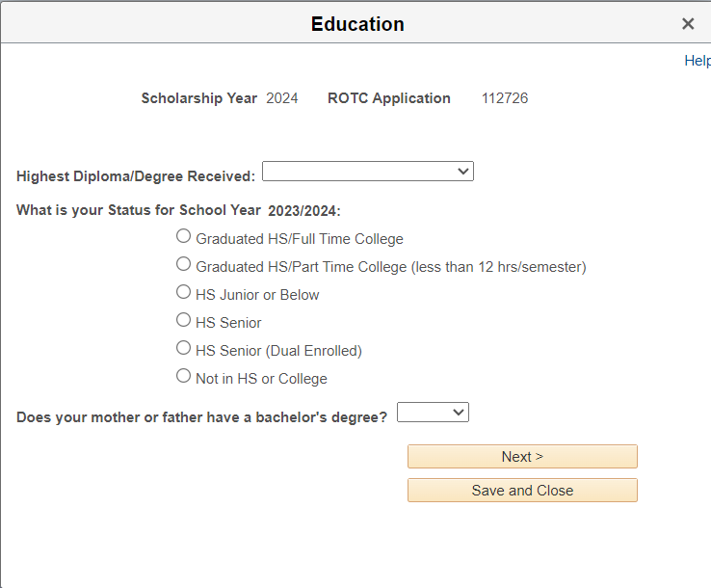Choose Graduated HS/Part Time College radio button
Viewport: 711px width, 588px height.
click(x=183, y=264)
